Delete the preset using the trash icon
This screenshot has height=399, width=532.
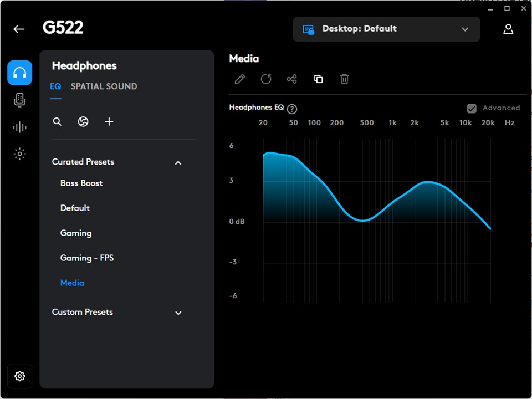point(344,79)
